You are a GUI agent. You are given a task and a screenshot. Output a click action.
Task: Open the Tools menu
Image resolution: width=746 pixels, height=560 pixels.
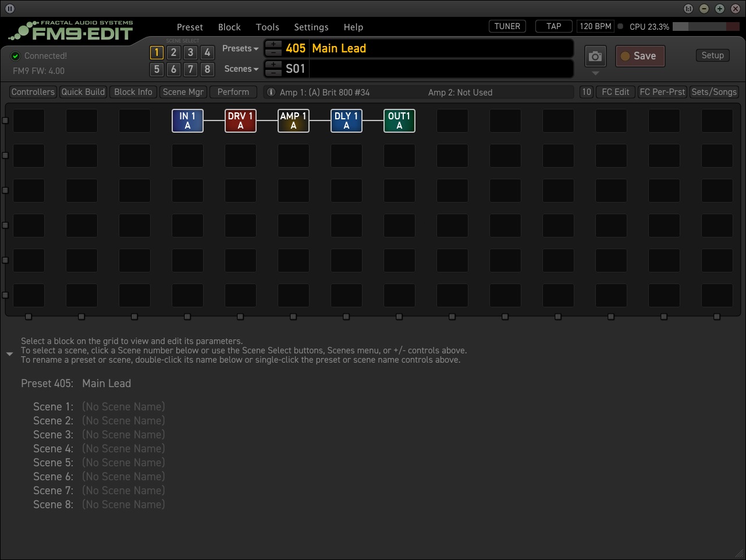point(267,27)
